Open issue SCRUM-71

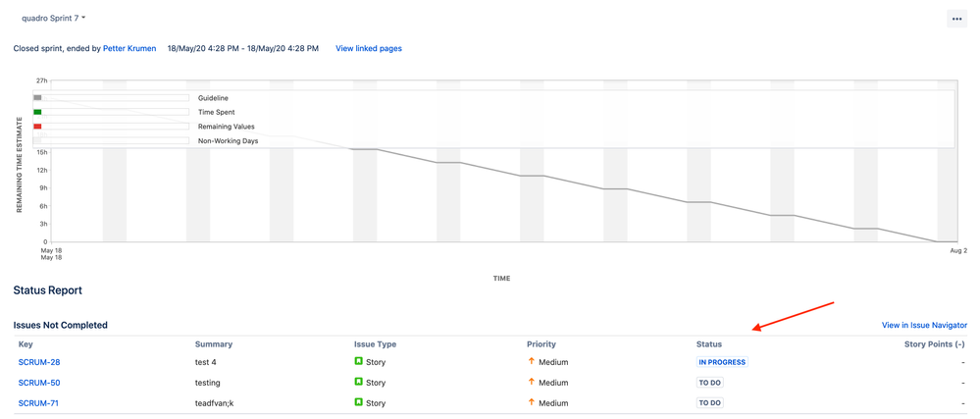coord(39,403)
